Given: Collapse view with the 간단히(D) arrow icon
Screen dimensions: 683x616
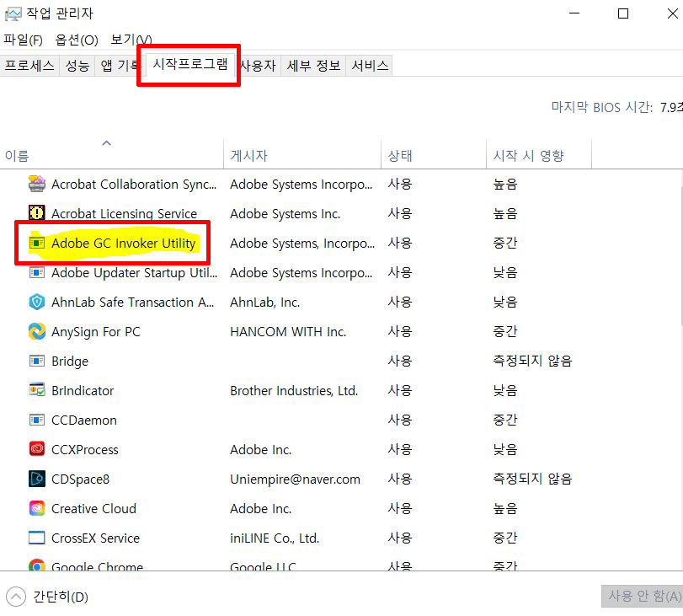Looking at the screenshot, I should (x=16, y=597).
